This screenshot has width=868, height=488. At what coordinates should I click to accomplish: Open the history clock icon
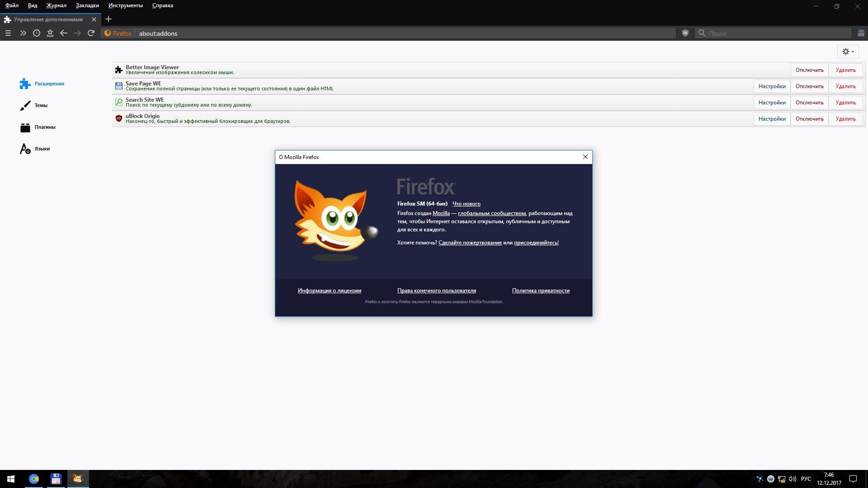click(x=37, y=33)
